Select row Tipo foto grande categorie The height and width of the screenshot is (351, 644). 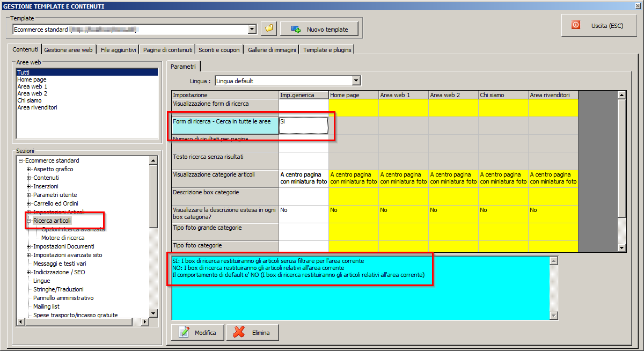click(x=225, y=232)
